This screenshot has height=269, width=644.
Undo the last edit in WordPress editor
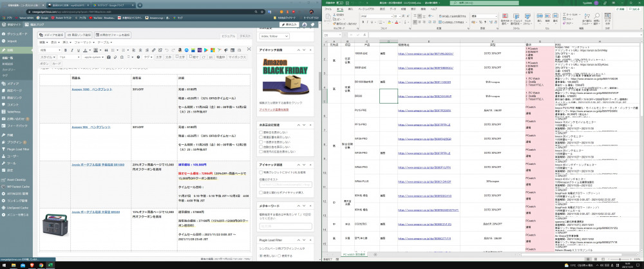pyautogui.click(x=167, y=50)
